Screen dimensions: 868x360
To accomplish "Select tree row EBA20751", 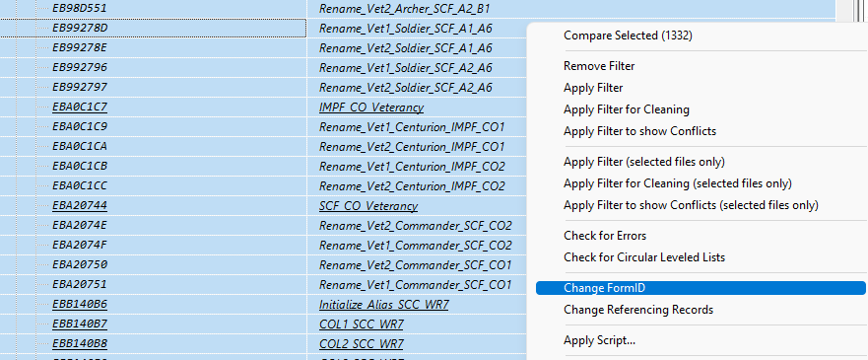I will pyautogui.click(x=80, y=284).
